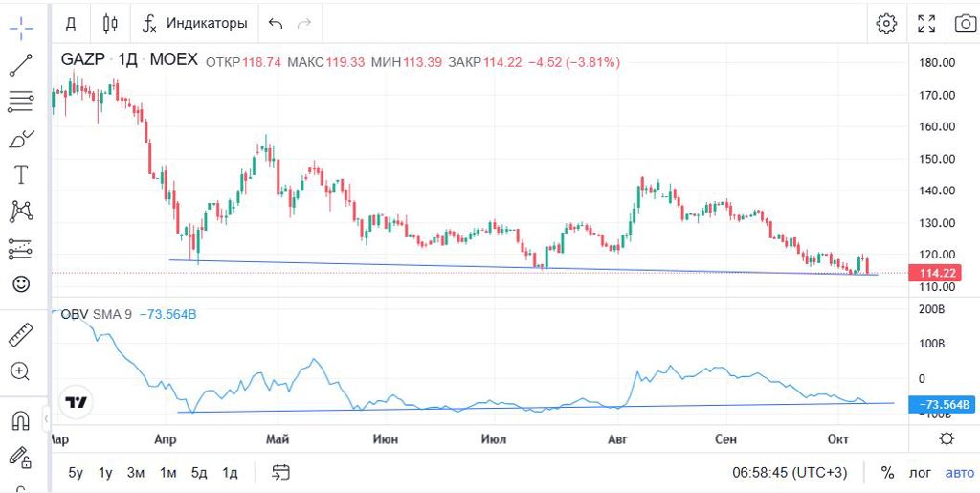Viewport: 980px width, 493px height.
Task: Select the 3м date range
Action: point(136,473)
